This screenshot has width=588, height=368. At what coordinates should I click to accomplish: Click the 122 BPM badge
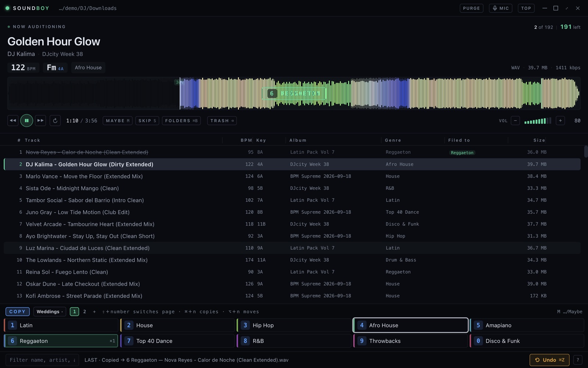pyautogui.click(x=23, y=68)
